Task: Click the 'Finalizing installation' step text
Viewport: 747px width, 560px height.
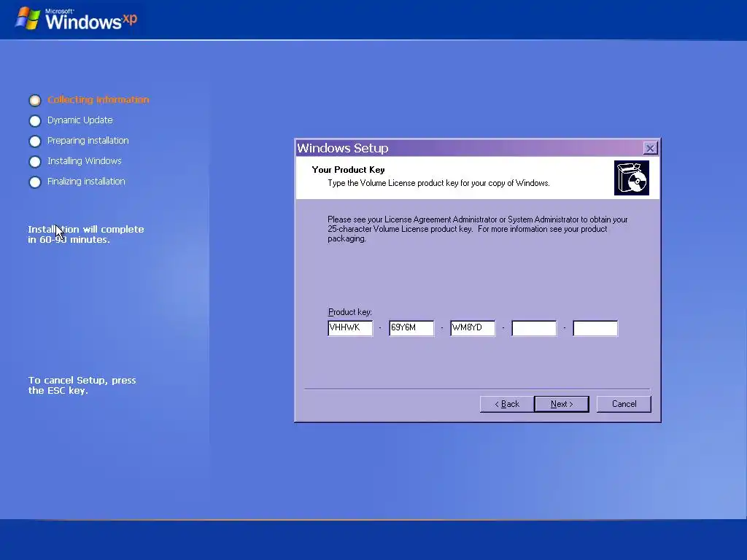Action: 86,182
